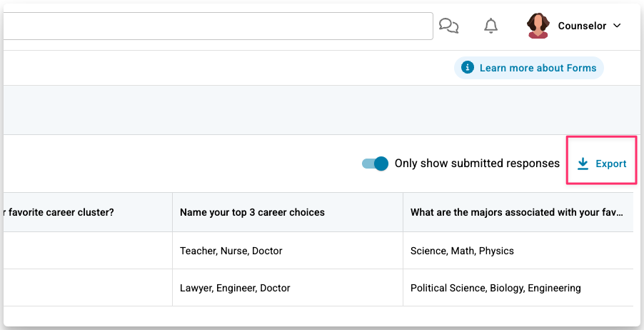Click the 'Only show submitted responses' label text
Screen dimensions: 644x330
click(x=477, y=164)
